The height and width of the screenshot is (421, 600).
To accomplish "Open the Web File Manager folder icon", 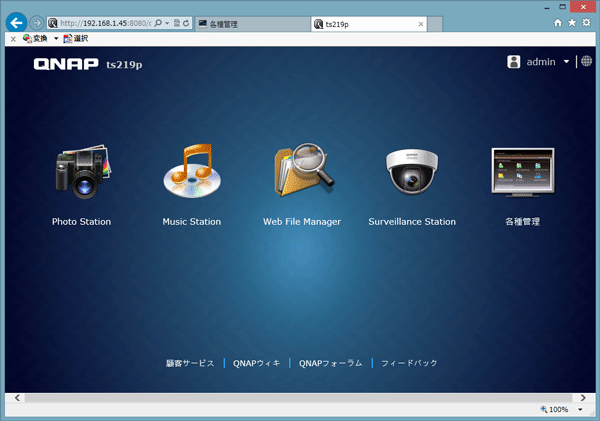I will (x=304, y=170).
